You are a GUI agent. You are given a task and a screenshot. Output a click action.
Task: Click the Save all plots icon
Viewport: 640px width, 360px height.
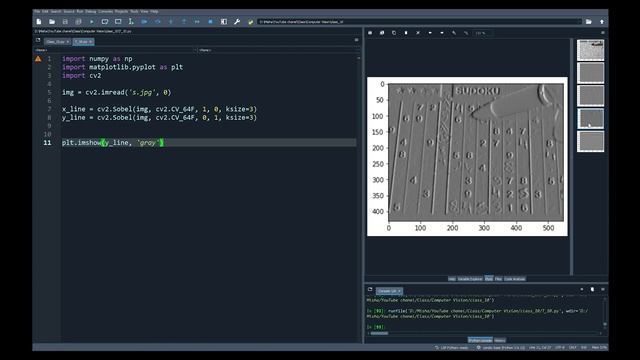point(382,33)
